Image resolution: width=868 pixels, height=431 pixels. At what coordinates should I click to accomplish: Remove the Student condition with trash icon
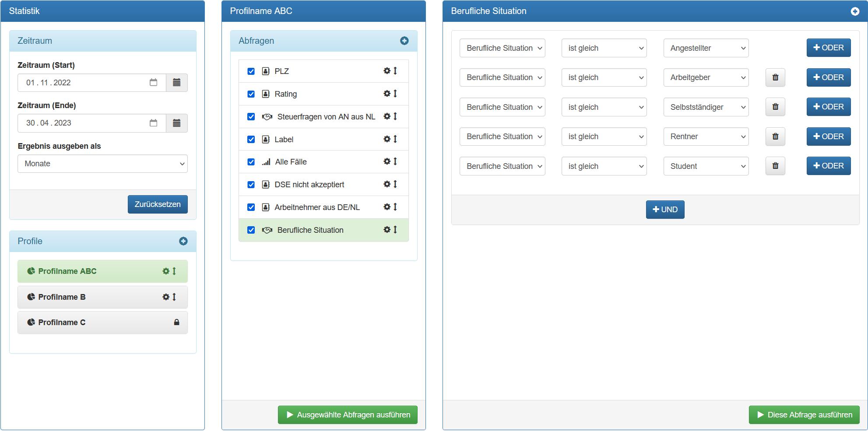(775, 166)
